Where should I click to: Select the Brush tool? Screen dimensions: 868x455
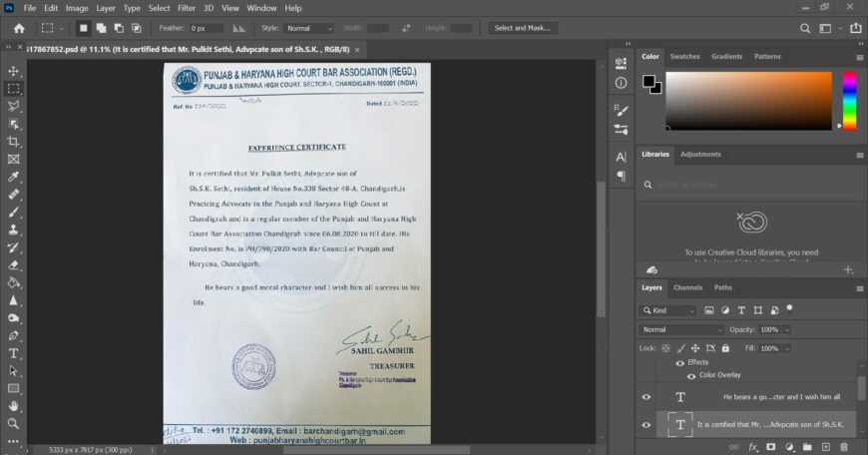[x=13, y=212]
